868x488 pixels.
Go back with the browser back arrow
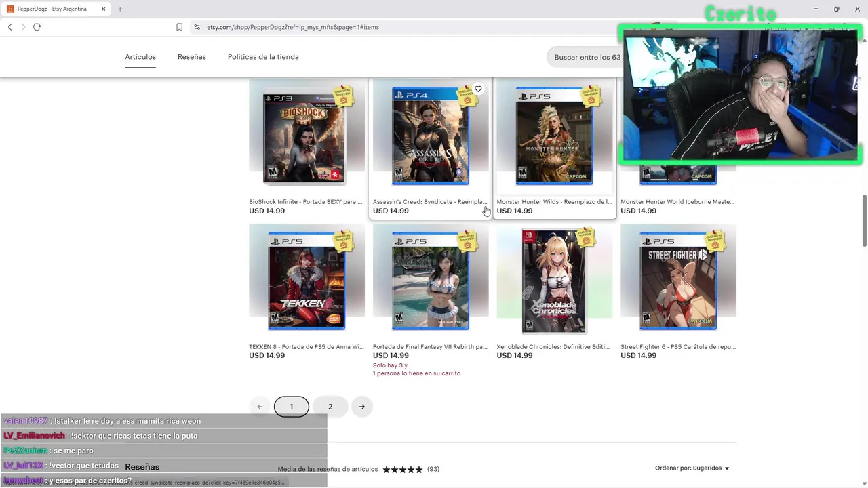[9, 27]
